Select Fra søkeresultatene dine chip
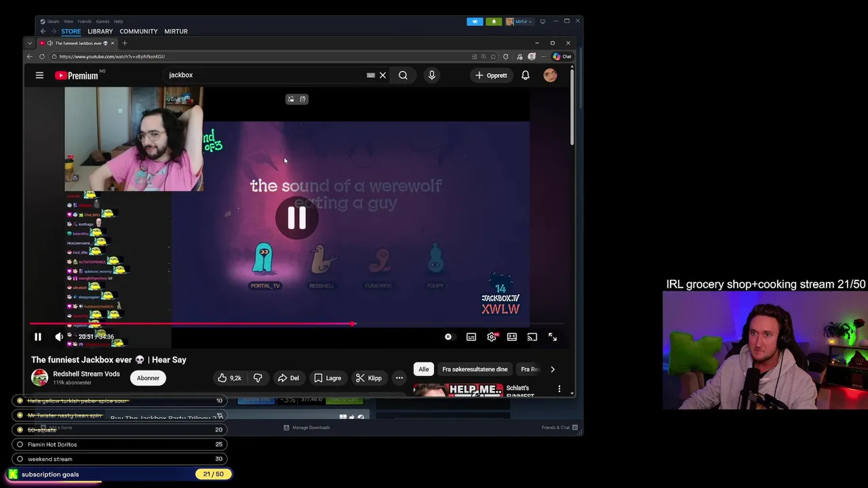This screenshot has height=488, width=868. pos(475,369)
